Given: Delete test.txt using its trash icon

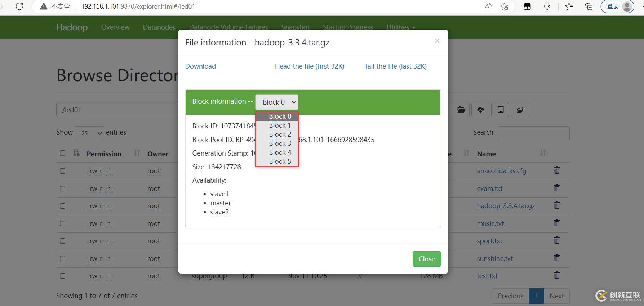Looking at the screenshot, I should tap(557, 275).
